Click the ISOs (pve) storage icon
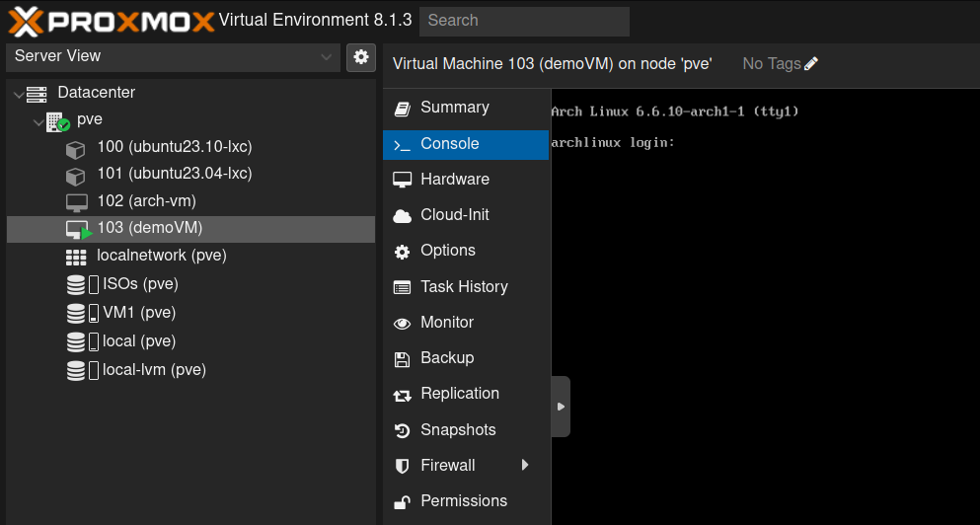980x525 pixels. (x=76, y=285)
